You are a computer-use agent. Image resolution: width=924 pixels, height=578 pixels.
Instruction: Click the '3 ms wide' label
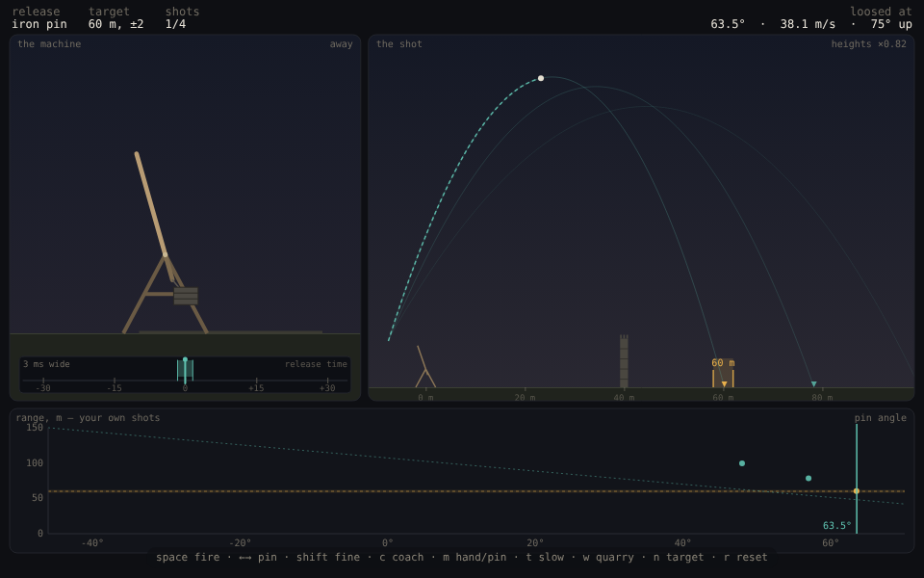pyautogui.click(x=46, y=364)
